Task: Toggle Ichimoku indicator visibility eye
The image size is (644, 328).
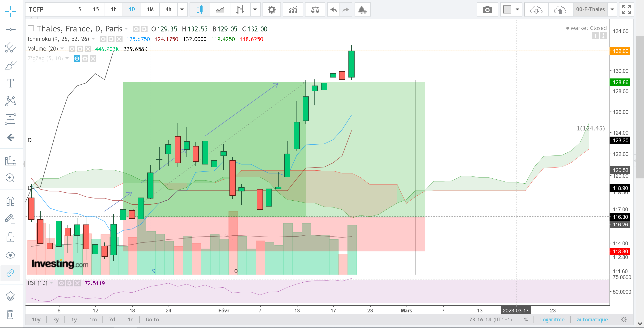Action: tap(103, 39)
